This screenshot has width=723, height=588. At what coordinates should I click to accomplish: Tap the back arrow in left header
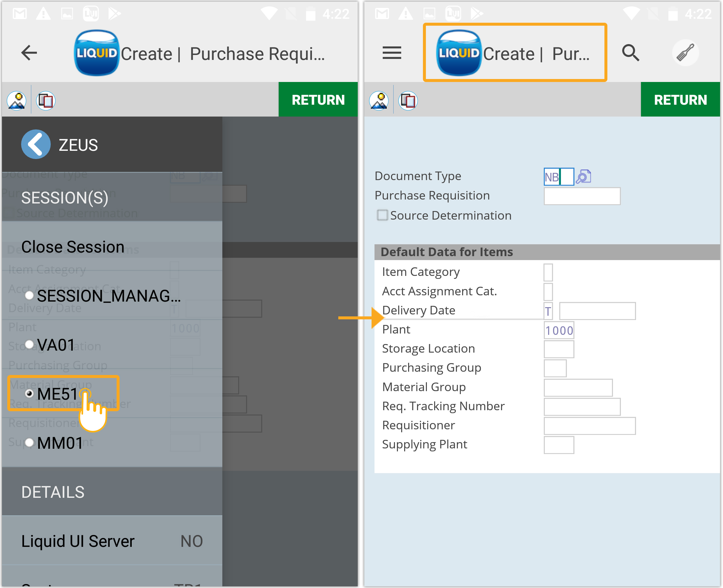tap(29, 53)
